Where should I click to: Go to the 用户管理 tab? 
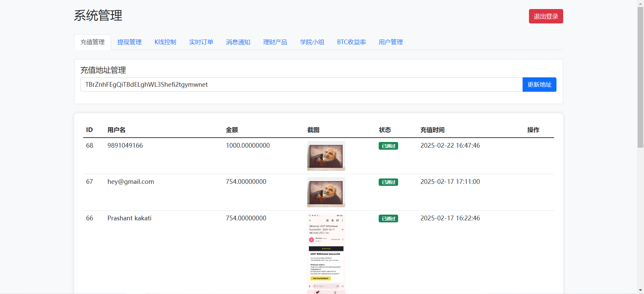click(x=390, y=42)
